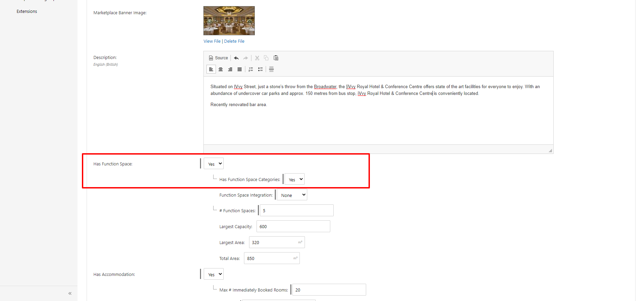Click Max # Immediately Booked Rooms field
The height and width of the screenshot is (301, 644).
329,290
